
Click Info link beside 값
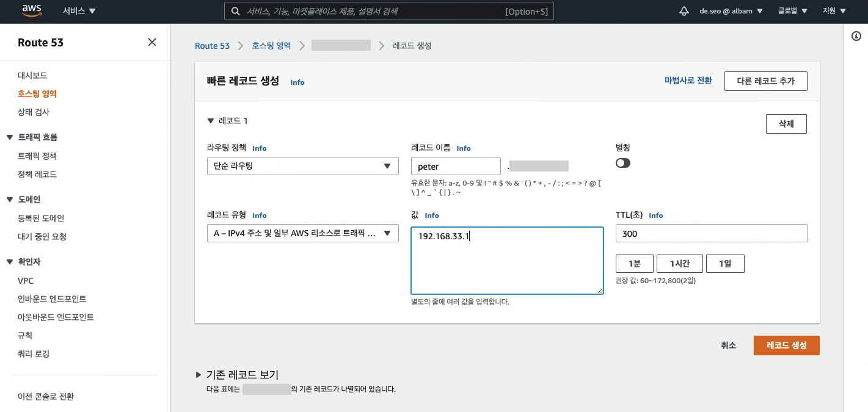coord(432,215)
